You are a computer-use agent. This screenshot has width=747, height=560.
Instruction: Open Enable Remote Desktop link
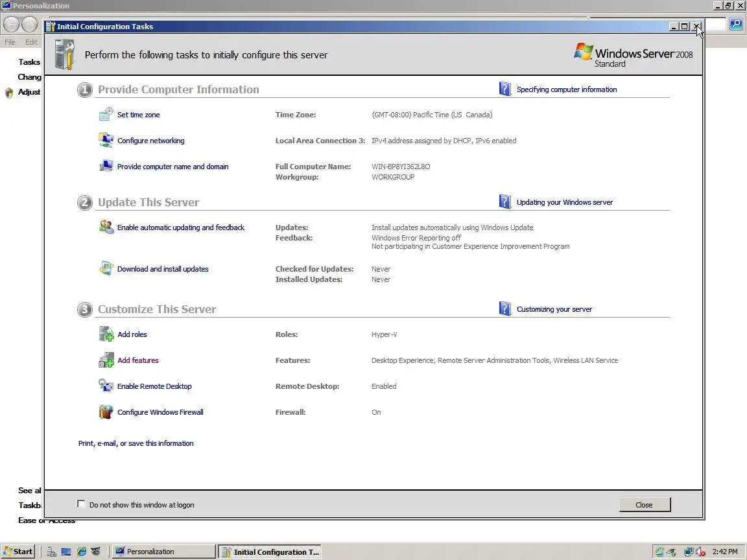155,386
